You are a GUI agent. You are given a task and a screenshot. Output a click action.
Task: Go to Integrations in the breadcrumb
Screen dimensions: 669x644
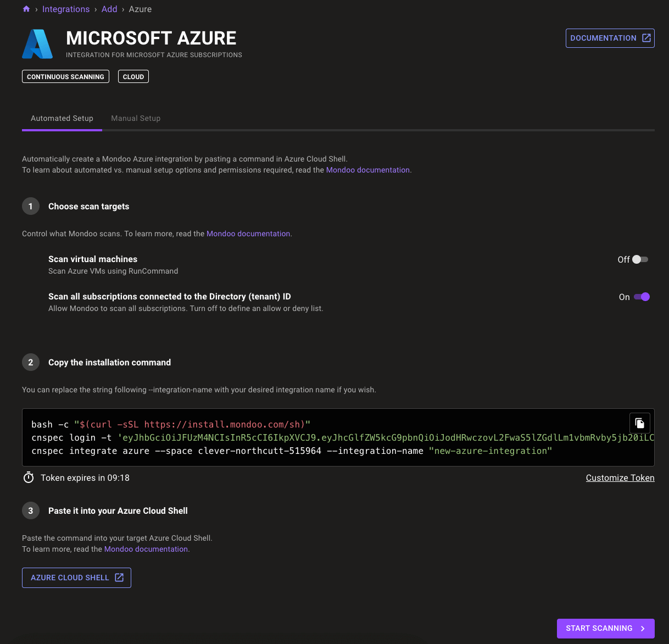pyautogui.click(x=66, y=9)
